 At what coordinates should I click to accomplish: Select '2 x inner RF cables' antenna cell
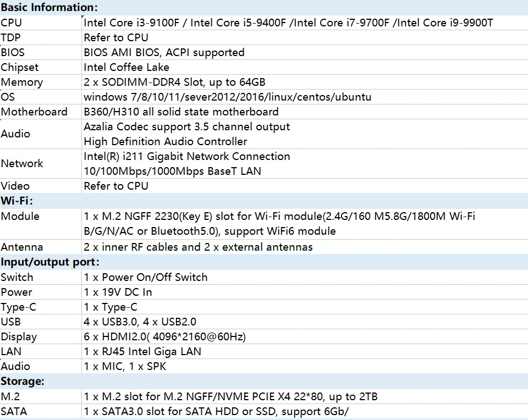click(x=305, y=247)
